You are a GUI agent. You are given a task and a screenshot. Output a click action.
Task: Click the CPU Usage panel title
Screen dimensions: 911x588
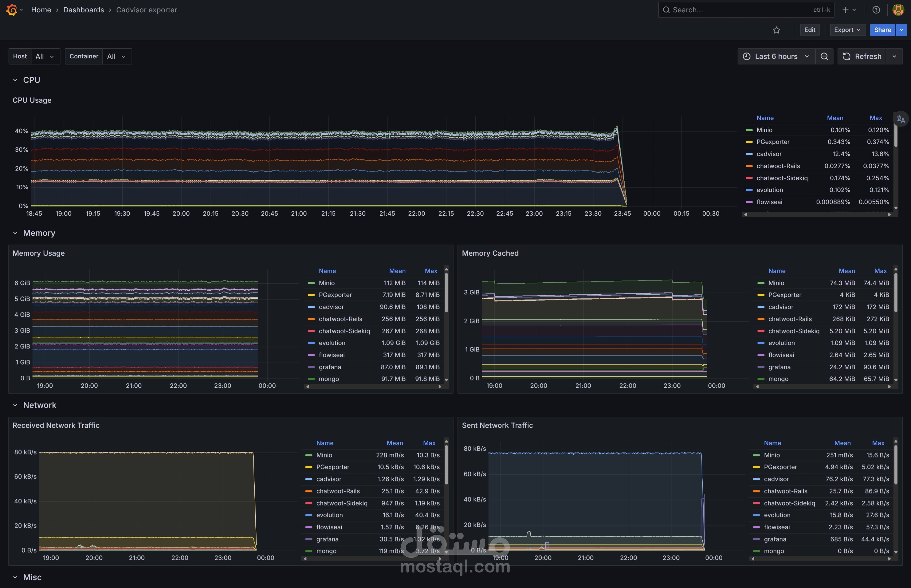(x=32, y=100)
